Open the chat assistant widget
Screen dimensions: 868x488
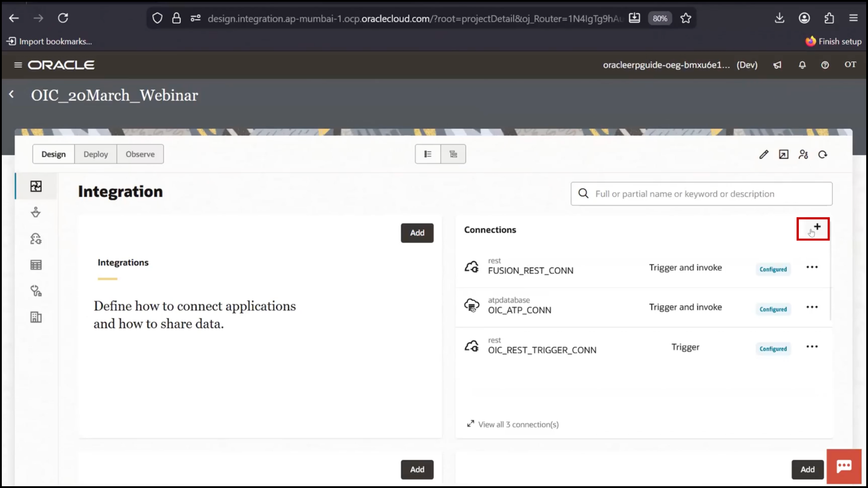point(844,466)
